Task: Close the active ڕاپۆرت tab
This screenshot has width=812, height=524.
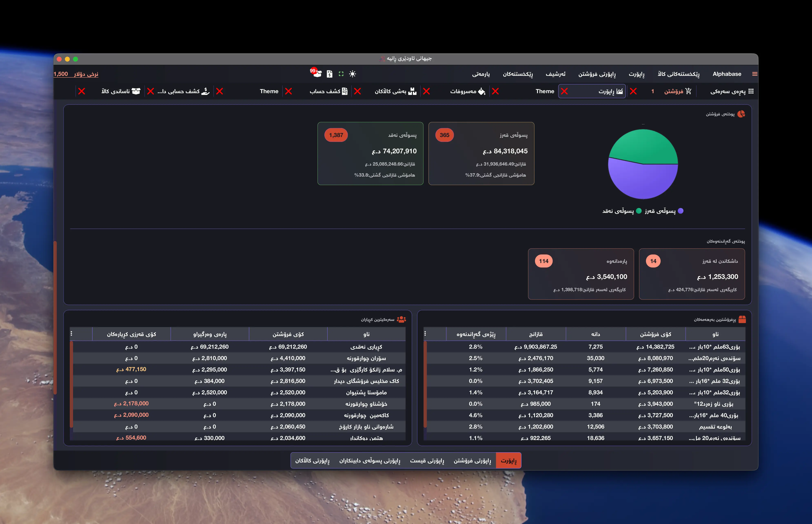Action: point(564,91)
